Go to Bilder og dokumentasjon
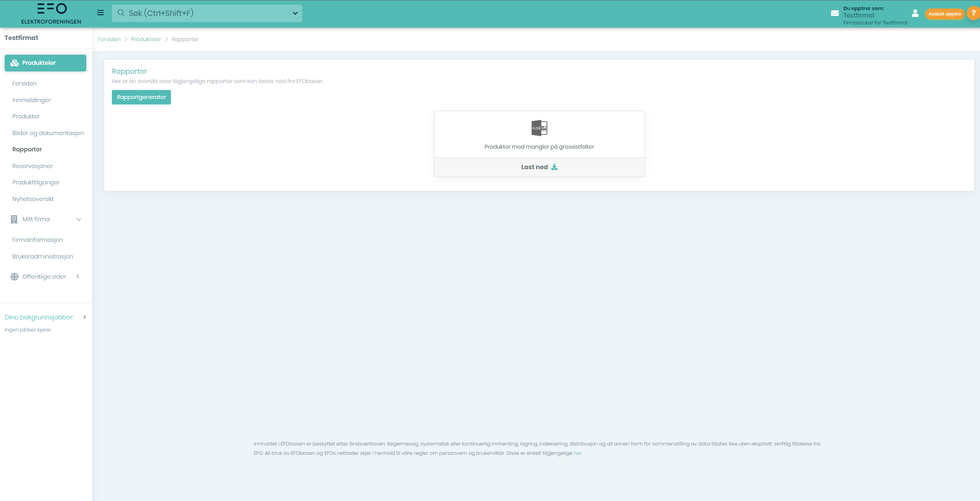The width and height of the screenshot is (980, 501). click(48, 133)
